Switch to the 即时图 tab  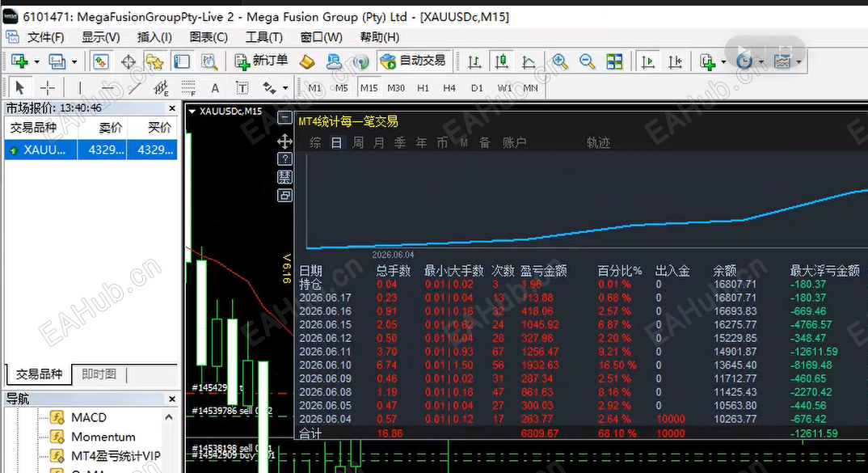click(99, 374)
